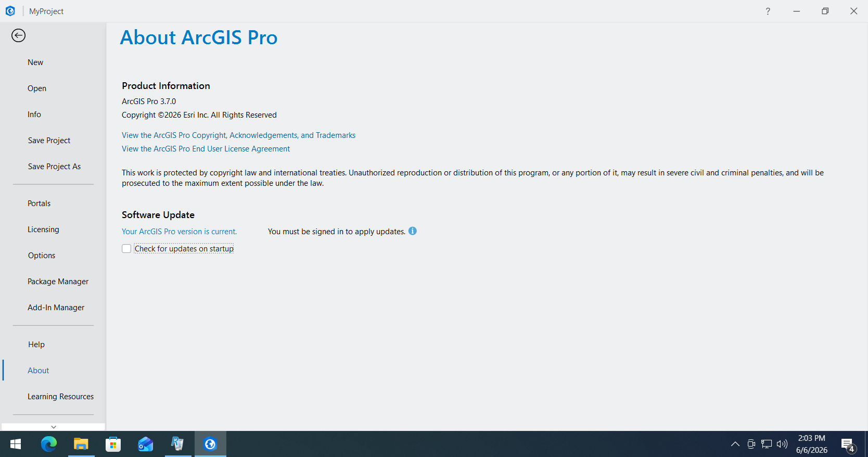Screen dimensions: 868x457
Task: Click the volume speaker icon in tray
Action: pos(782,444)
